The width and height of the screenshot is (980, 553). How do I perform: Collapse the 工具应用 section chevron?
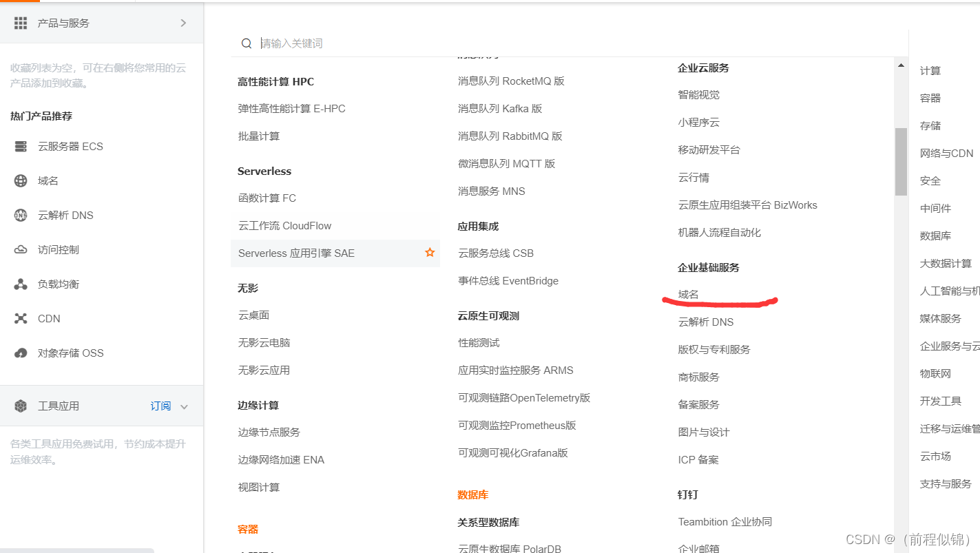184,406
